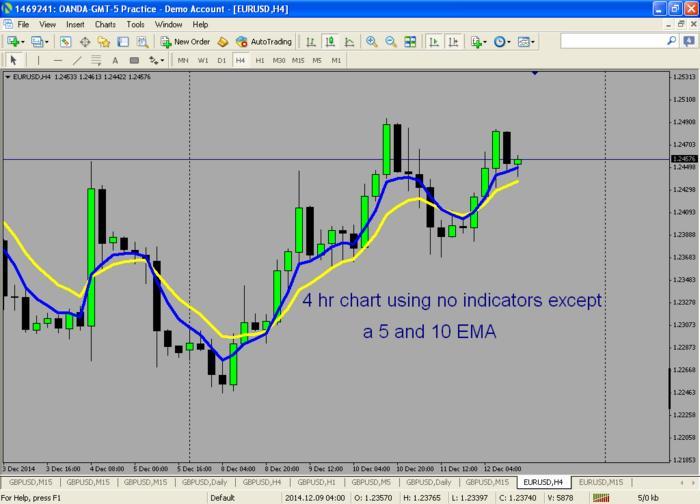Select the MN timeframe
This screenshot has width=700, height=504.
click(183, 60)
